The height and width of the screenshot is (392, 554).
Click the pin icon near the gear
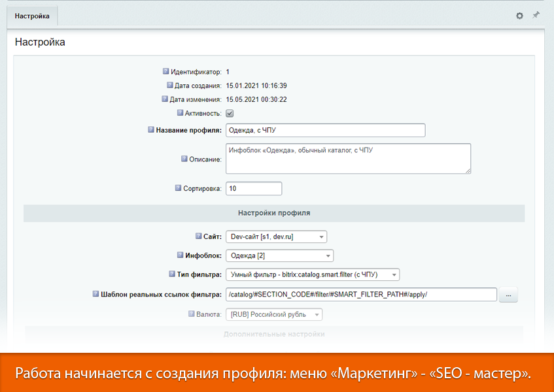click(x=536, y=14)
